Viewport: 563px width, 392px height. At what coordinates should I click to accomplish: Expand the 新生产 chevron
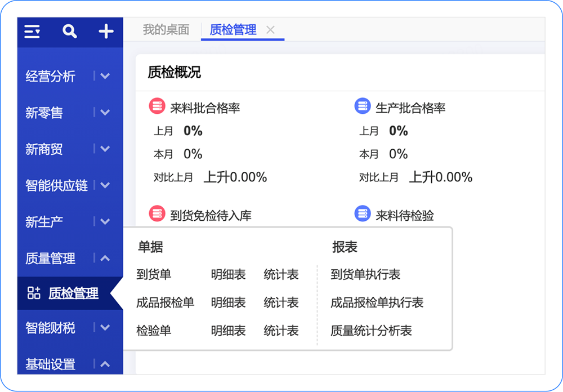click(x=105, y=221)
